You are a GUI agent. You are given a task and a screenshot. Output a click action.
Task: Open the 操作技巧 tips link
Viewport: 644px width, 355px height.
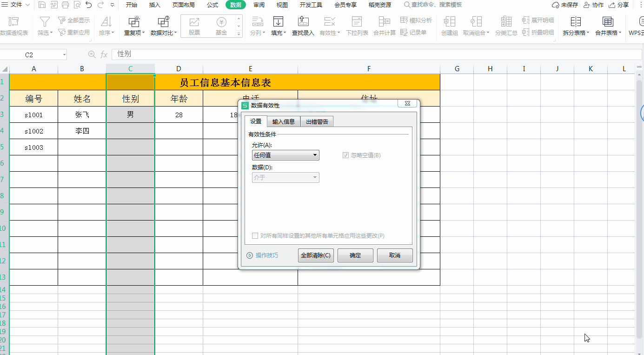tap(262, 255)
